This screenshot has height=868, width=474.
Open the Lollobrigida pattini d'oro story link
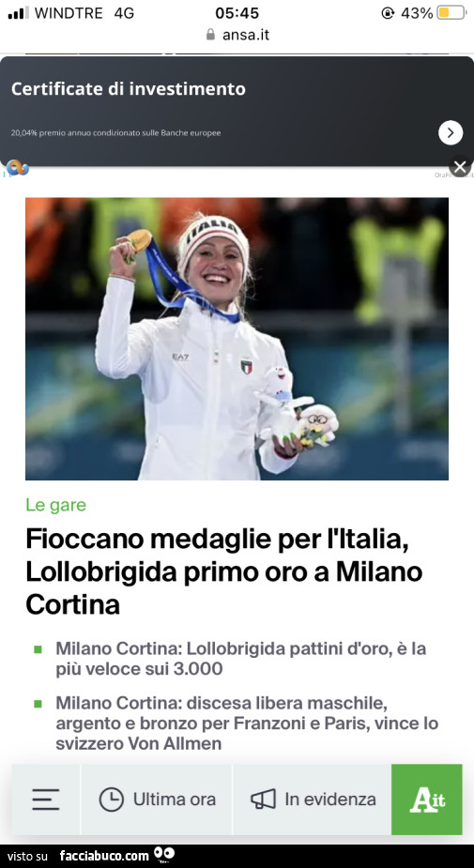241,659
